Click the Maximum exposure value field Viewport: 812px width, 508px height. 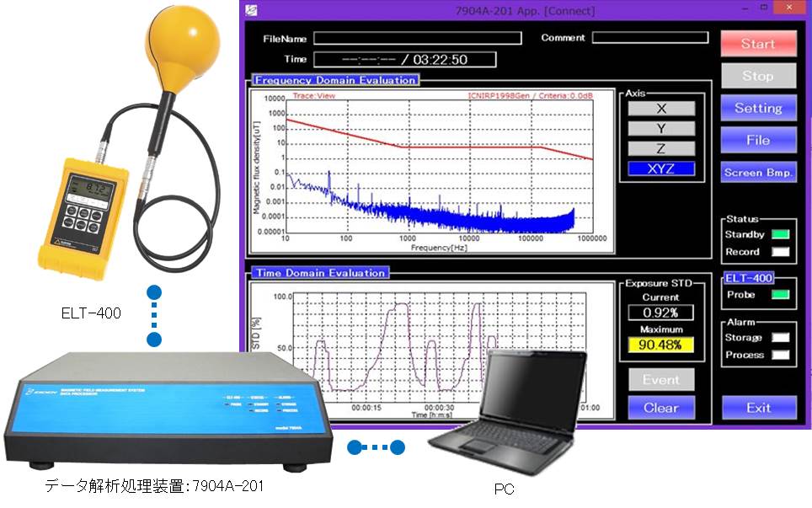(x=661, y=345)
